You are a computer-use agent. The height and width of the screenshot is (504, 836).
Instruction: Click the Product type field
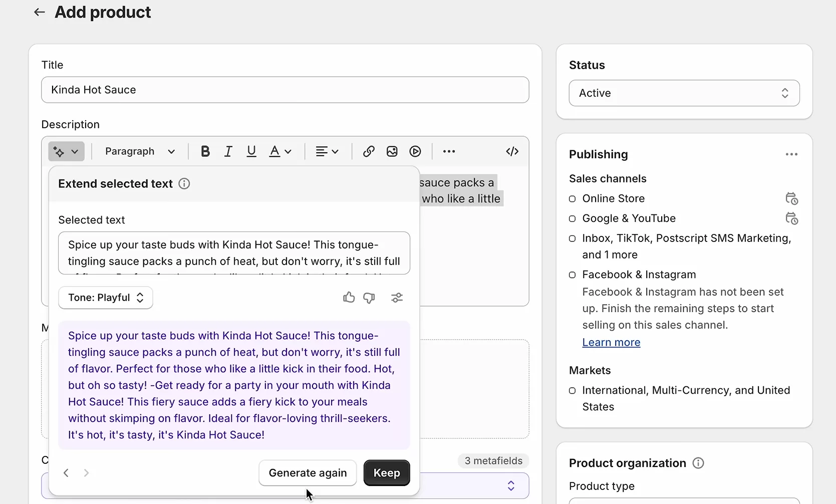pyautogui.click(x=684, y=500)
